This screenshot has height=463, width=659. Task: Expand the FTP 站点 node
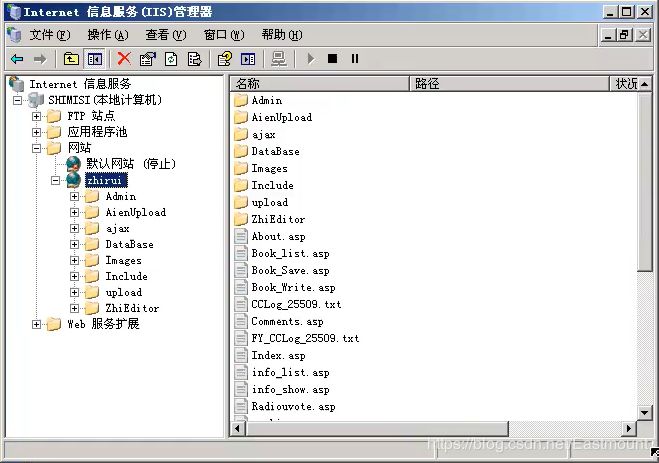[37, 116]
